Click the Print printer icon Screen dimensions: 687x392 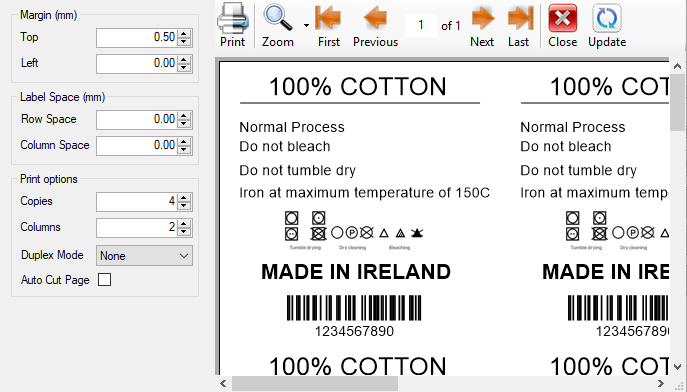point(233,18)
